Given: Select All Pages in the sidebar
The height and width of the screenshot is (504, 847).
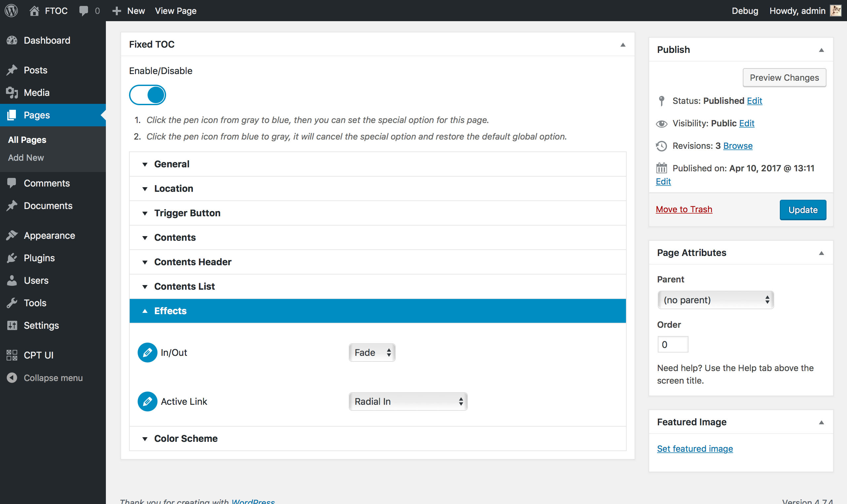Looking at the screenshot, I should click(27, 140).
